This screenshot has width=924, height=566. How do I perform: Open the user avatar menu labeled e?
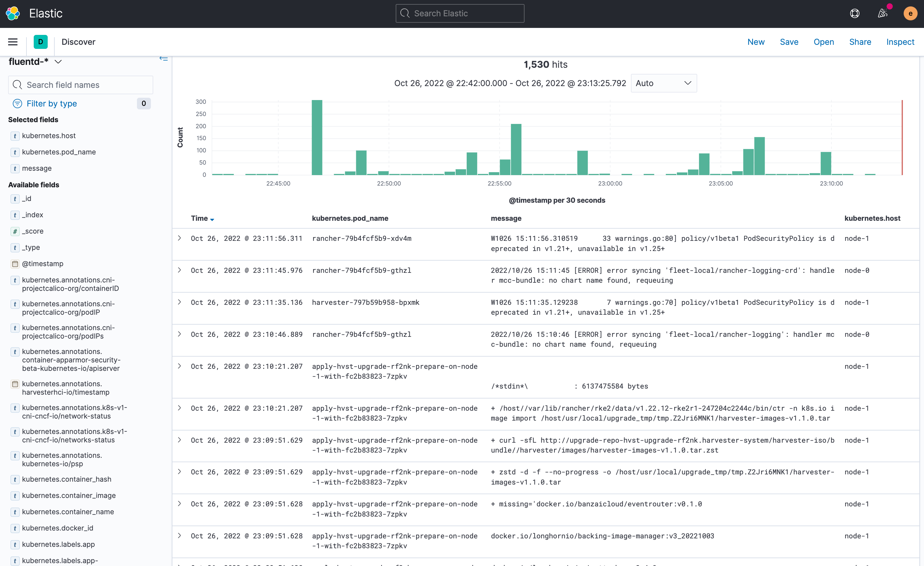911,13
